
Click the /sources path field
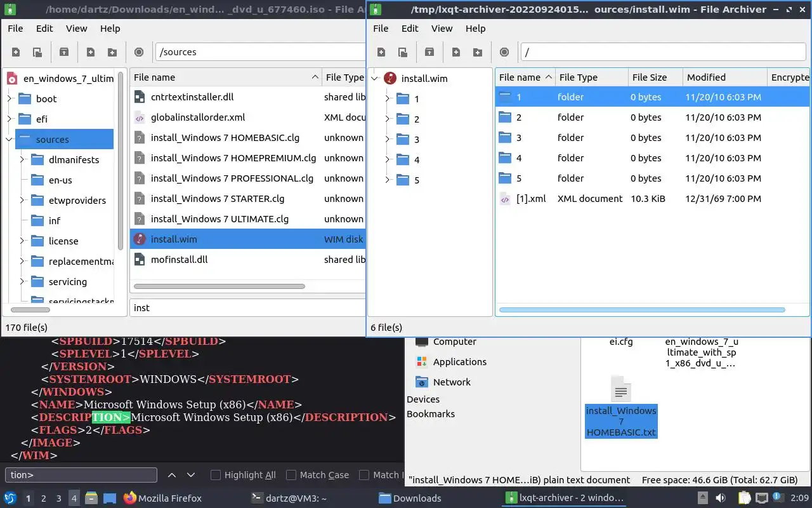coord(260,52)
